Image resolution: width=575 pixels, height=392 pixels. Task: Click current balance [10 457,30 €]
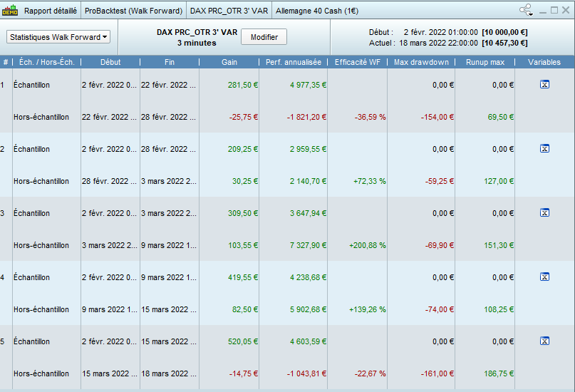pos(504,43)
